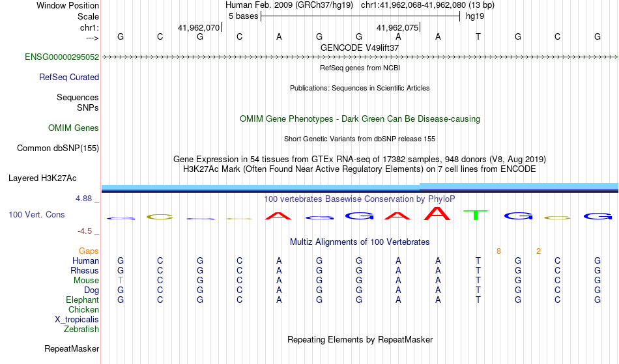619x364 pixels.
Task: Click the 5 bases scale bar
Action: [x=360, y=16]
